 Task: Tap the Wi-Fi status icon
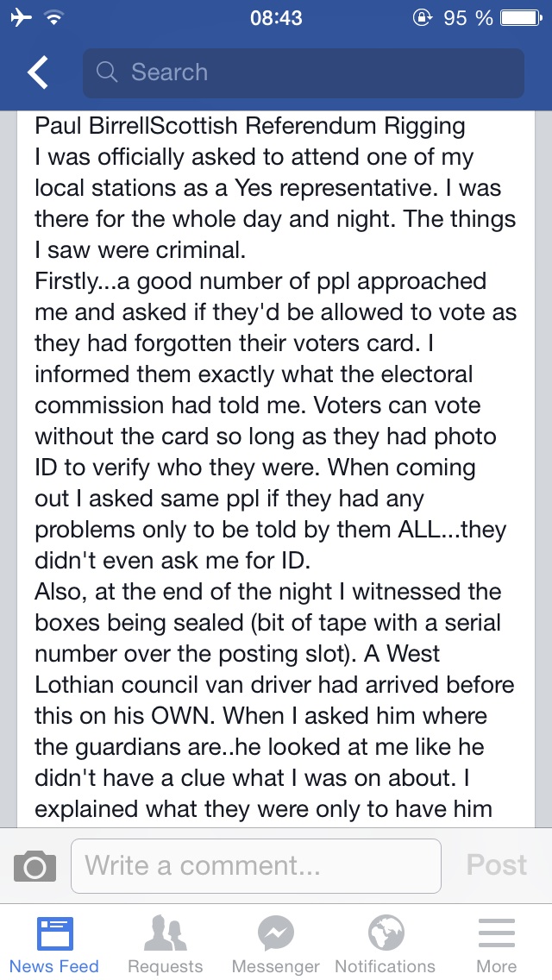pos(55,18)
